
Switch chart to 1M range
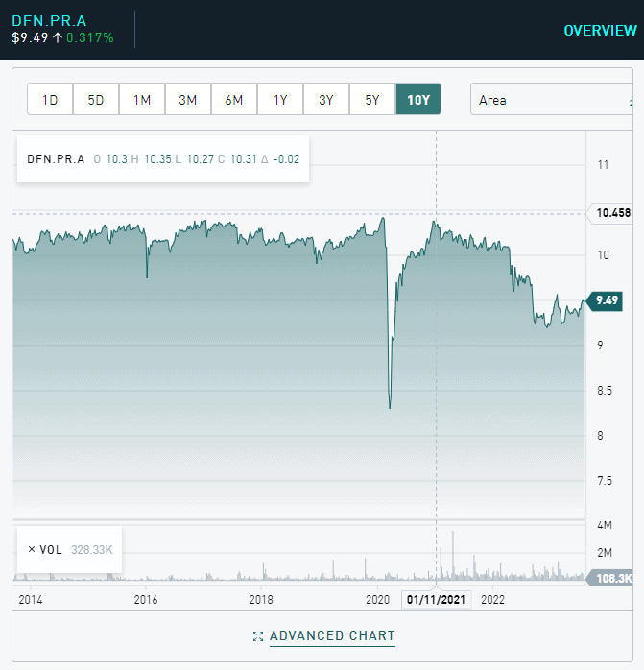point(142,100)
